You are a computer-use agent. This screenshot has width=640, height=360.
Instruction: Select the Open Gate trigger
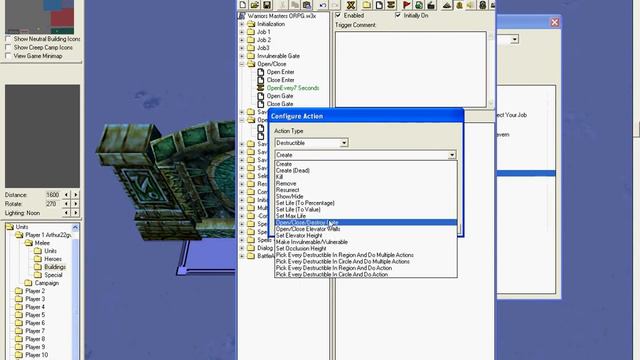pyautogui.click(x=280, y=96)
